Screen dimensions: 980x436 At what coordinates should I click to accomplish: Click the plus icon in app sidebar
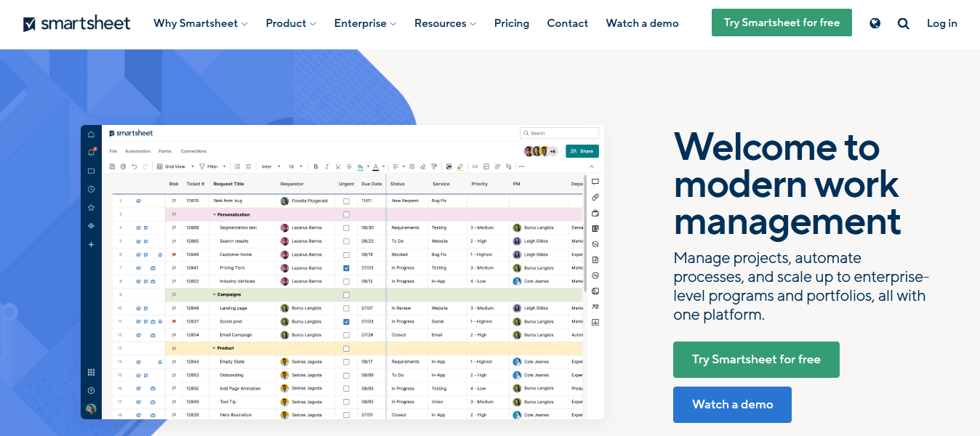91,245
